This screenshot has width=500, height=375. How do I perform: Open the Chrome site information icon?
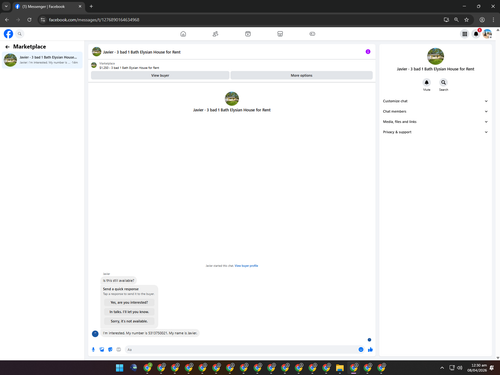coord(43,20)
